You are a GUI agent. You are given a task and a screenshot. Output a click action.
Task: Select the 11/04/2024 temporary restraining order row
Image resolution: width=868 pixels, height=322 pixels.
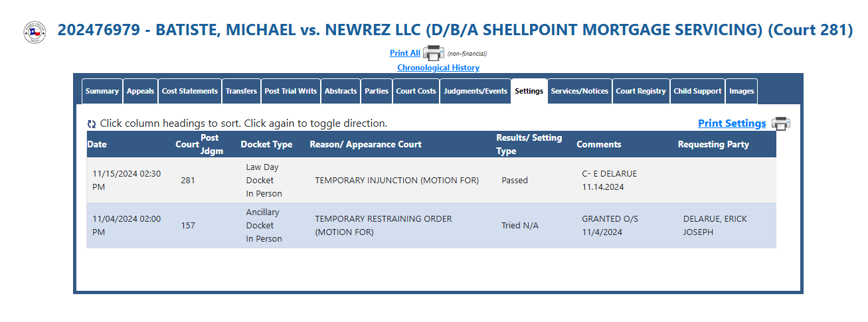(431, 226)
